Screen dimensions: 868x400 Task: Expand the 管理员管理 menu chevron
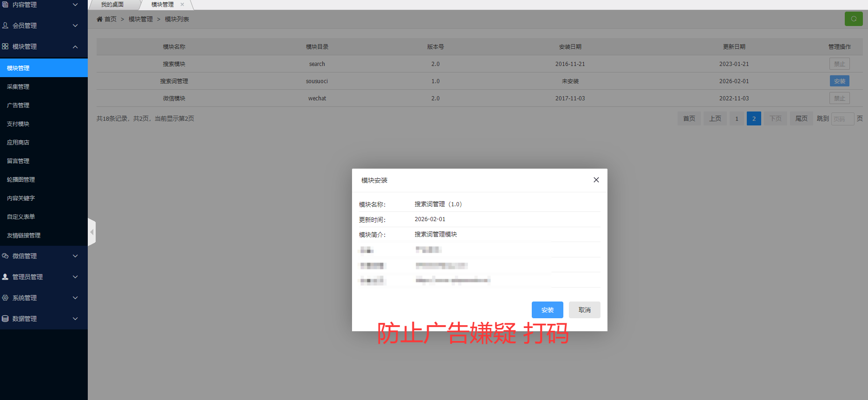pos(75,277)
